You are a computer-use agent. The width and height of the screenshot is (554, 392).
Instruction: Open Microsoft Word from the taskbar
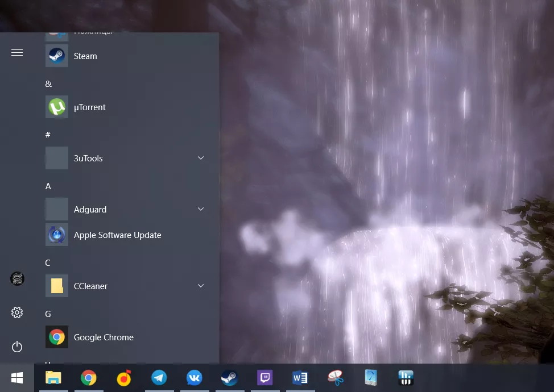300,378
